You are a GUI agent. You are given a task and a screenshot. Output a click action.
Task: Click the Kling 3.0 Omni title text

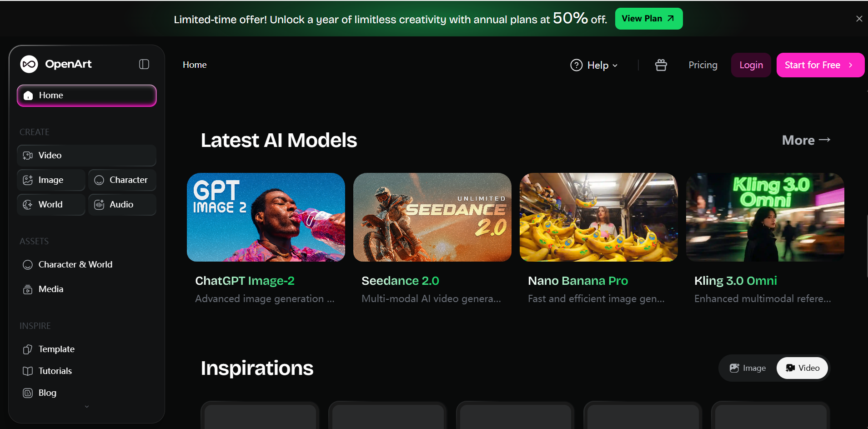click(x=736, y=281)
